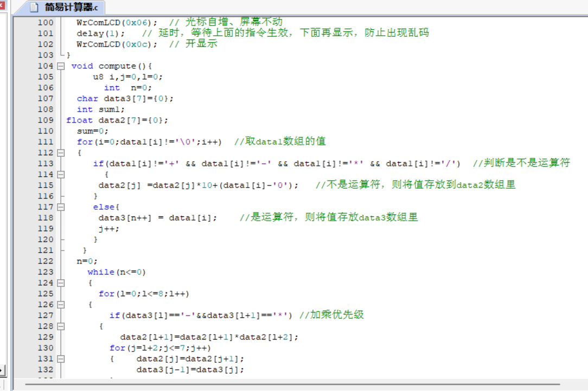Click on 'void compute(){' text
Screen dimensions: 588x391
[x=111, y=66]
